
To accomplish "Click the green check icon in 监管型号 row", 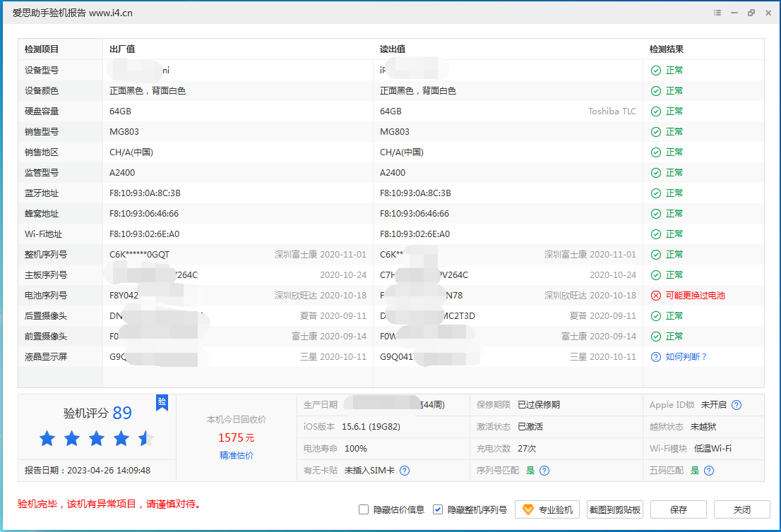I will [x=656, y=173].
